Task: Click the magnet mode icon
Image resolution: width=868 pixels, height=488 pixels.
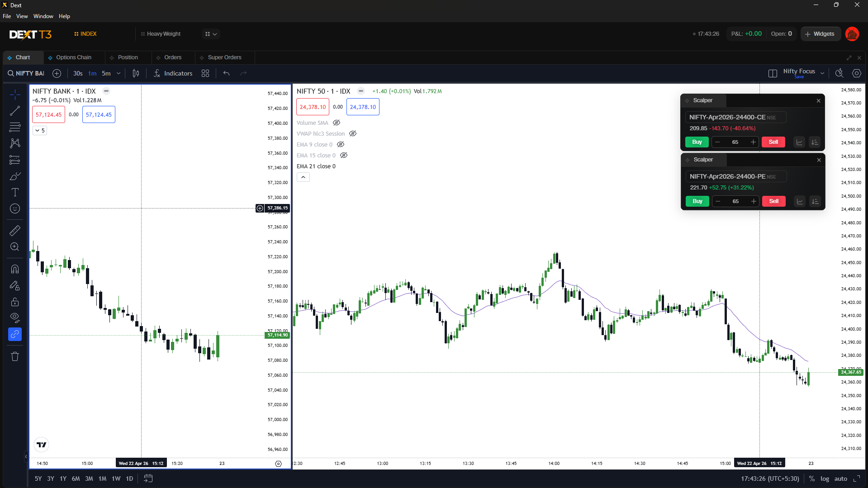Action: pyautogui.click(x=15, y=269)
